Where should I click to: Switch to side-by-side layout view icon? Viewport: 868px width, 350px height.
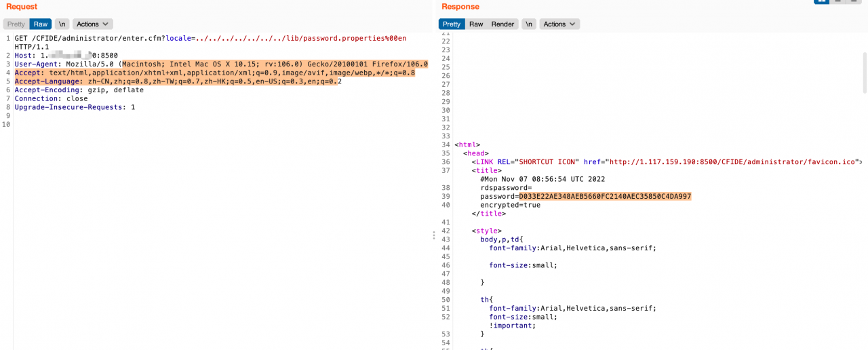[822, 1]
